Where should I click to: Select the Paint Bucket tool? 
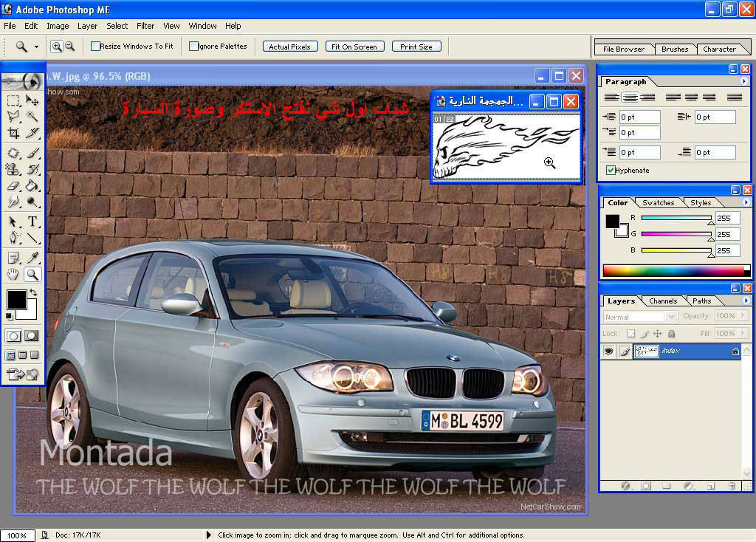32,185
